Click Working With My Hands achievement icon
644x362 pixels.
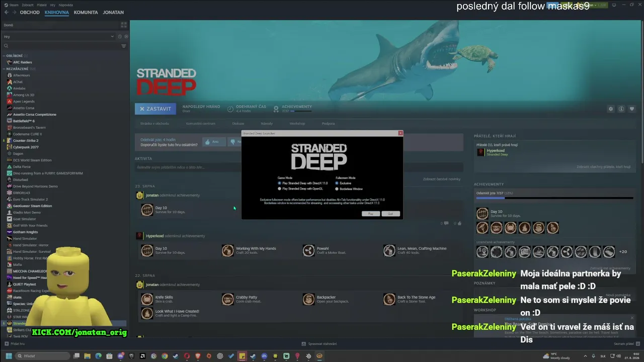tap(228, 250)
